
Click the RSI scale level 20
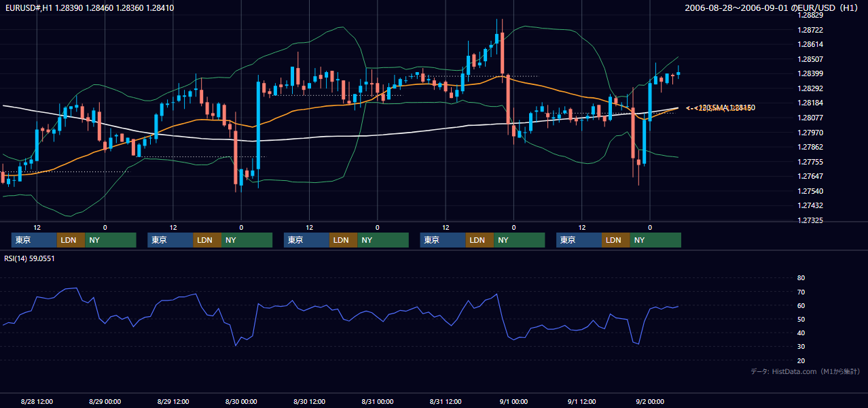[x=801, y=360]
